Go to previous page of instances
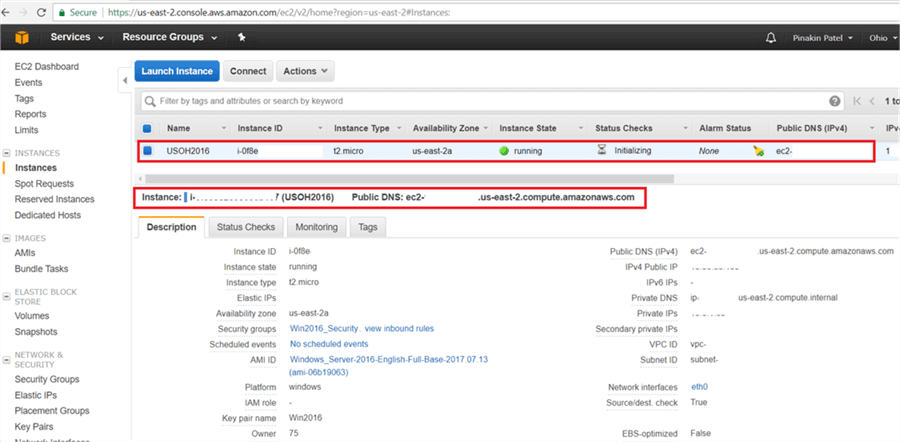This screenshot has width=900, height=442. tap(872, 101)
